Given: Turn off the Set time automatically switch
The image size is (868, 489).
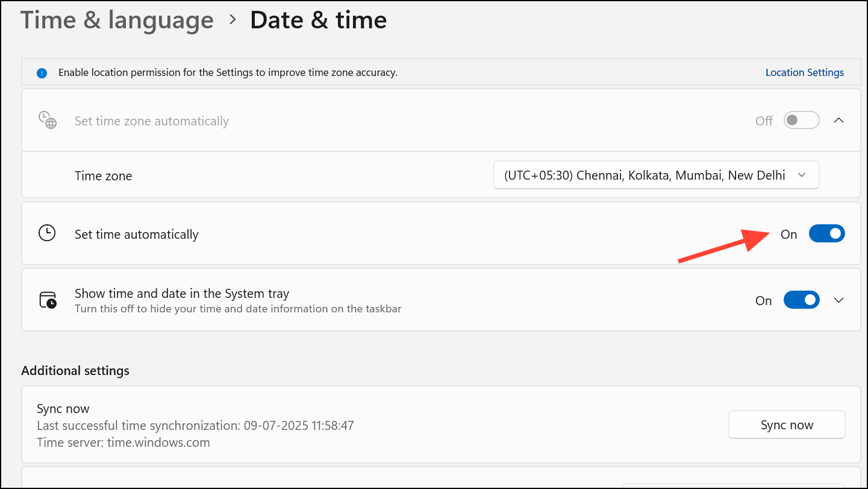Looking at the screenshot, I should click(826, 234).
